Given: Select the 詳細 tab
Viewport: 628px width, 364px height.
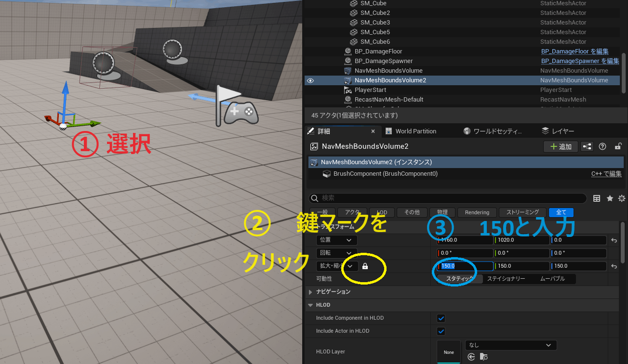Looking at the screenshot, I should 343,131.
